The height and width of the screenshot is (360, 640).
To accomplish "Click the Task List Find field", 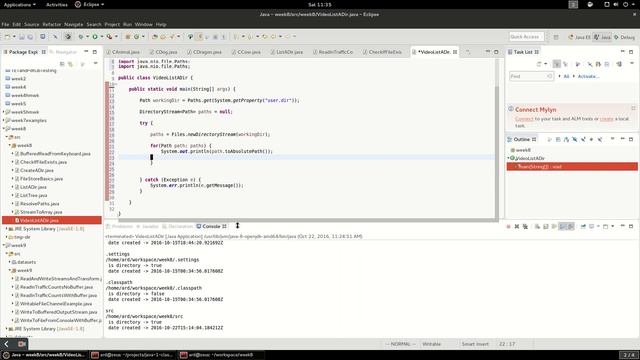I will [x=531, y=76].
